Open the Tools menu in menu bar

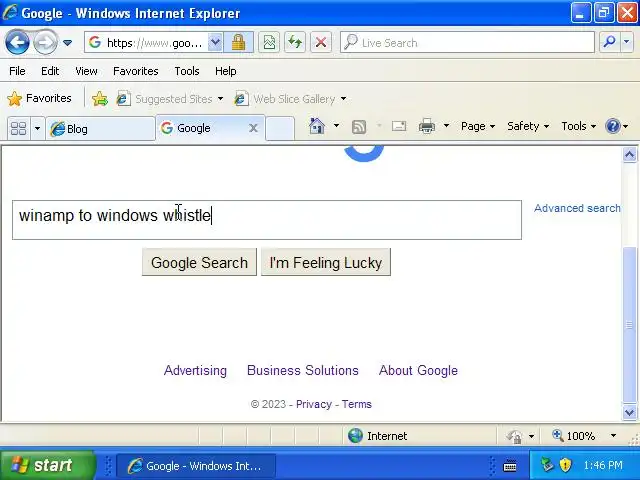187,71
